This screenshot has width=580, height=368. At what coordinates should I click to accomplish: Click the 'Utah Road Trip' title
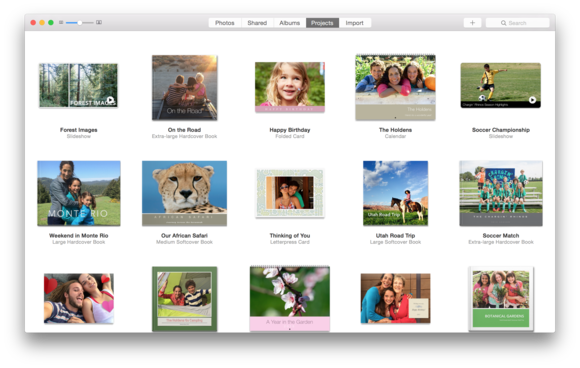(395, 236)
